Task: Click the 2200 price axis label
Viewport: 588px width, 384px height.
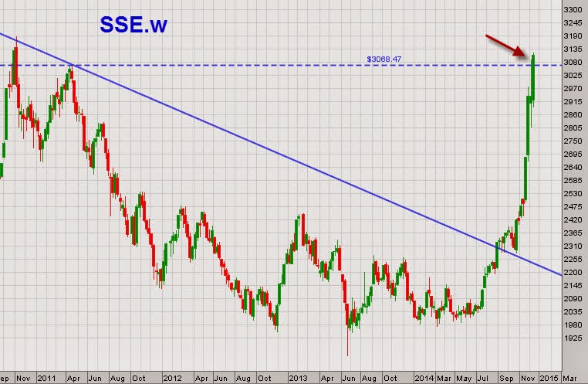Action: (573, 273)
